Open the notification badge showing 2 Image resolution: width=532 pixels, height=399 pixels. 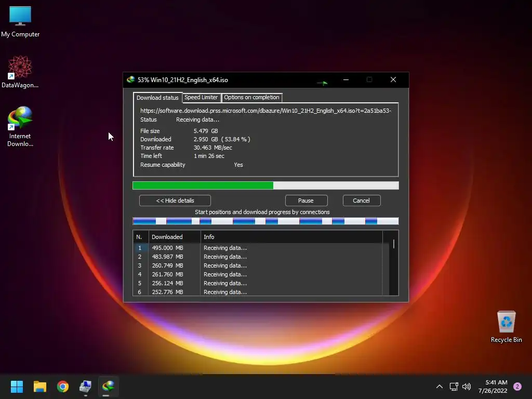click(x=517, y=387)
